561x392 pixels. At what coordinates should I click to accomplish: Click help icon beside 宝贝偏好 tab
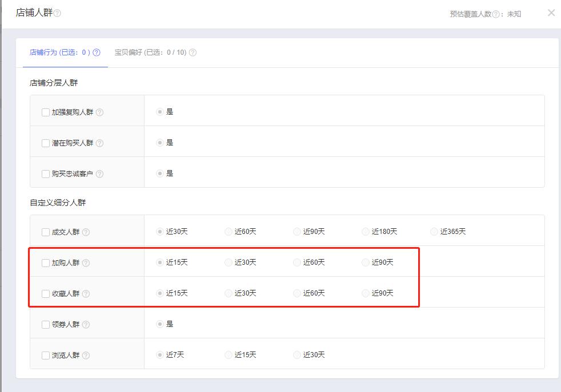(x=193, y=52)
